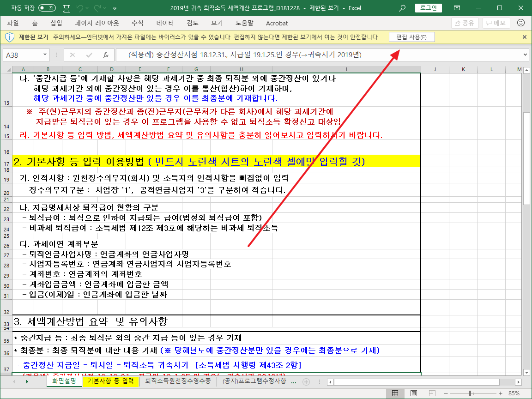Click the Redo arrow icon

coord(97,8)
